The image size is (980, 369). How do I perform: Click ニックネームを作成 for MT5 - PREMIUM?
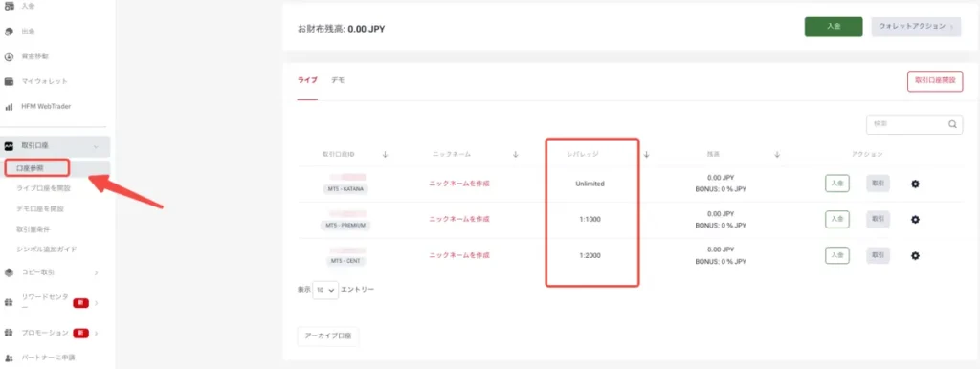coord(459,219)
